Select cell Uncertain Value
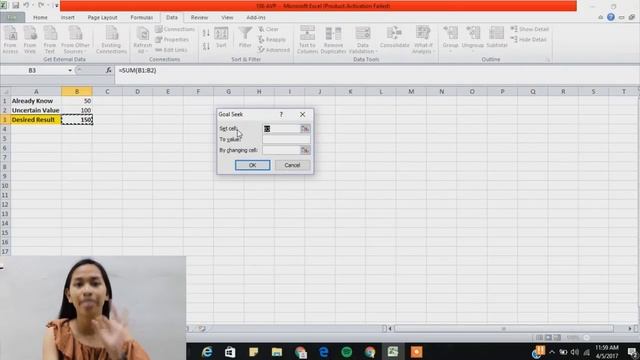640x360 pixels. point(36,110)
